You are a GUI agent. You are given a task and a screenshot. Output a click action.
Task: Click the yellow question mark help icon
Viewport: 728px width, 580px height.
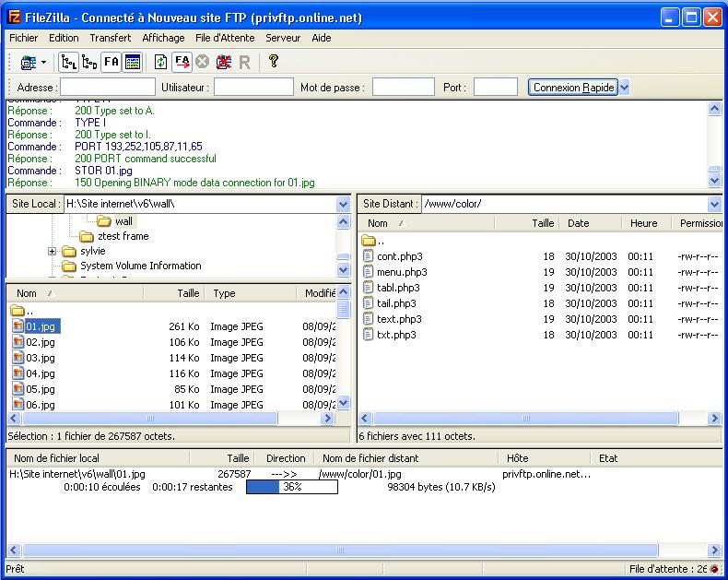click(x=274, y=61)
